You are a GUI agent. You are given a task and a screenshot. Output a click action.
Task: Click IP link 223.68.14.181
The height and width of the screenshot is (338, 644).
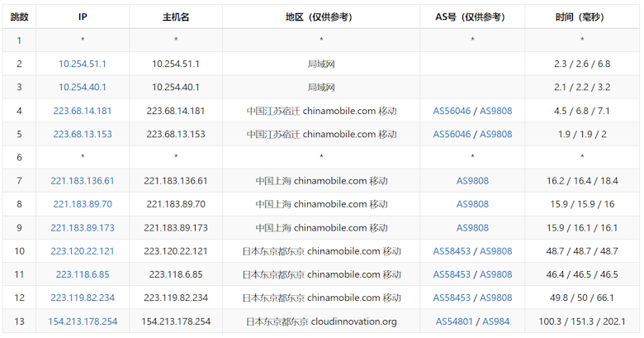tap(82, 111)
